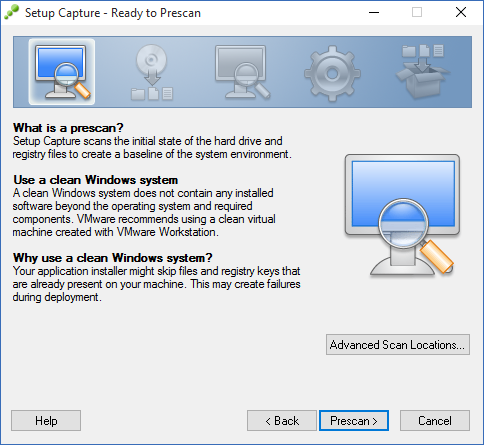Click the Help button

46,421
